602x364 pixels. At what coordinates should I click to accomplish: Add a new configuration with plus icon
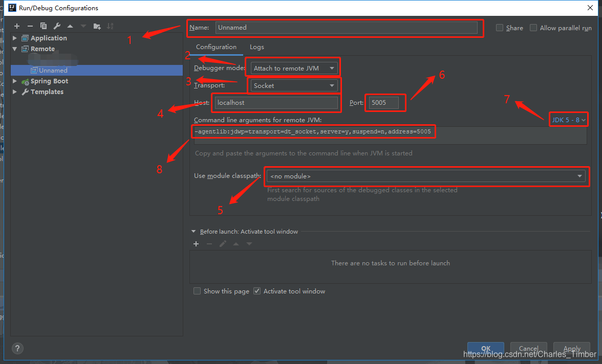click(x=16, y=26)
